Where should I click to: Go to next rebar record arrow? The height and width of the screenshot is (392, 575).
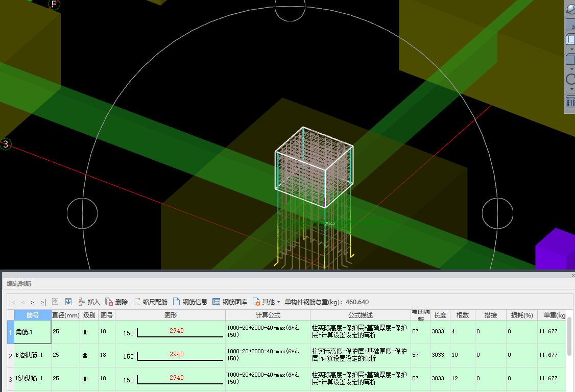[x=32, y=303]
